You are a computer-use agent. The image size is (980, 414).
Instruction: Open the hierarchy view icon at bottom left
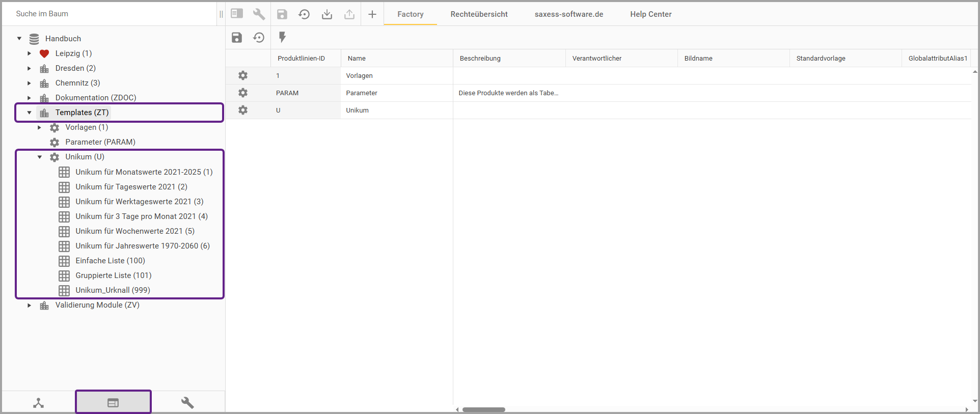[x=39, y=403]
